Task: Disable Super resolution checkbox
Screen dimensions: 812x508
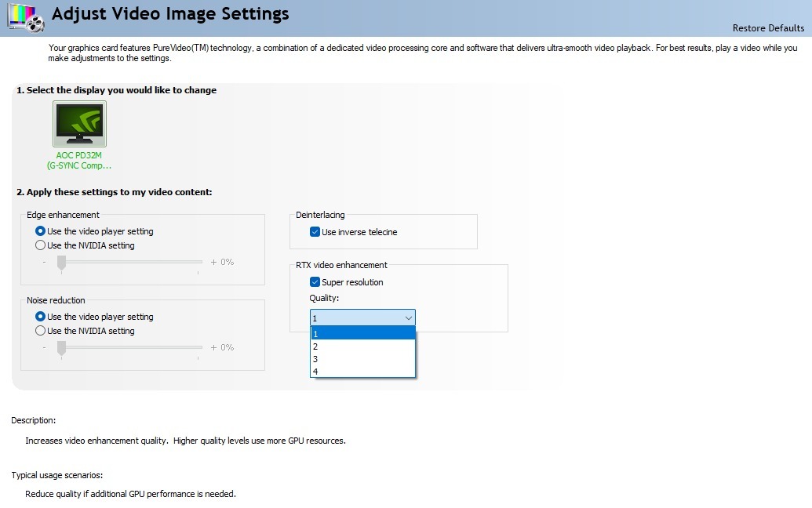Action: click(315, 282)
